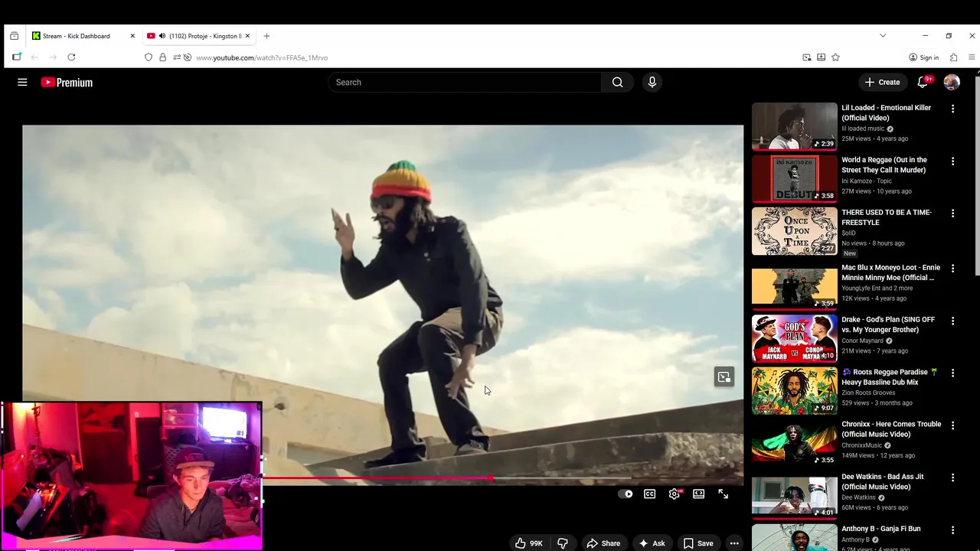980x551 pixels.
Task: Open options for Dee Watkins - Bad Ass Jit
Action: (x=952, y=478)
